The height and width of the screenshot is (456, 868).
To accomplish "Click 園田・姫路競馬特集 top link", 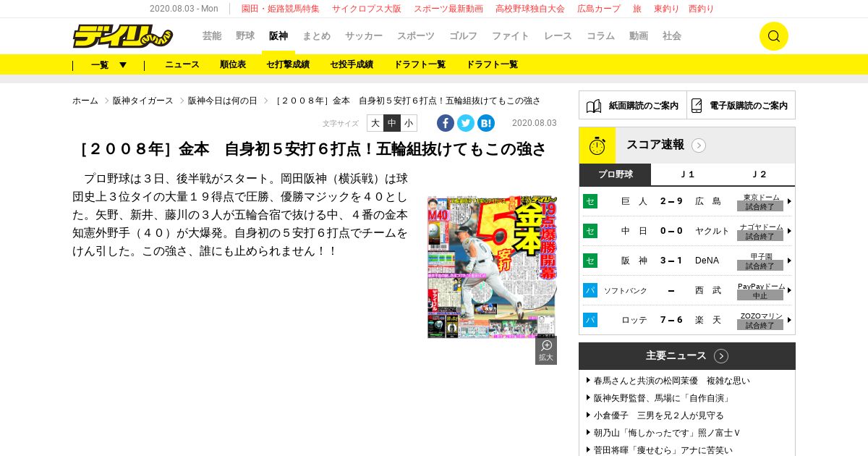I will [281, 9].
